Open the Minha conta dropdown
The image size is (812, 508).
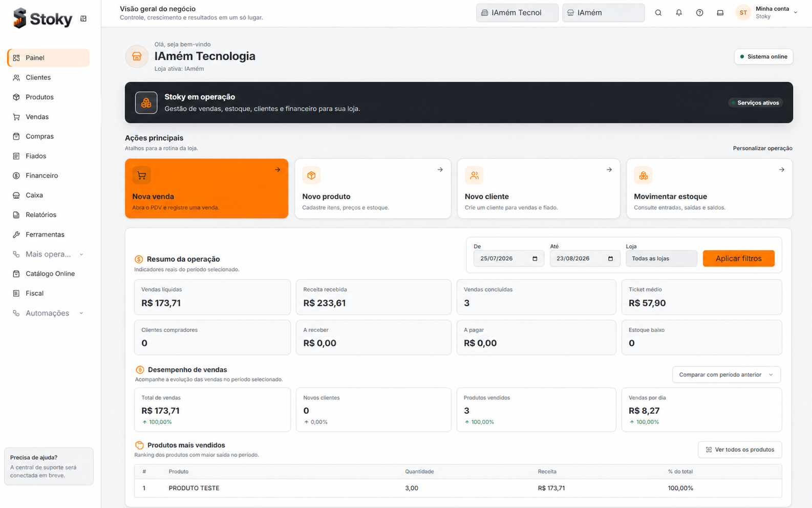[x=767, y=13]
